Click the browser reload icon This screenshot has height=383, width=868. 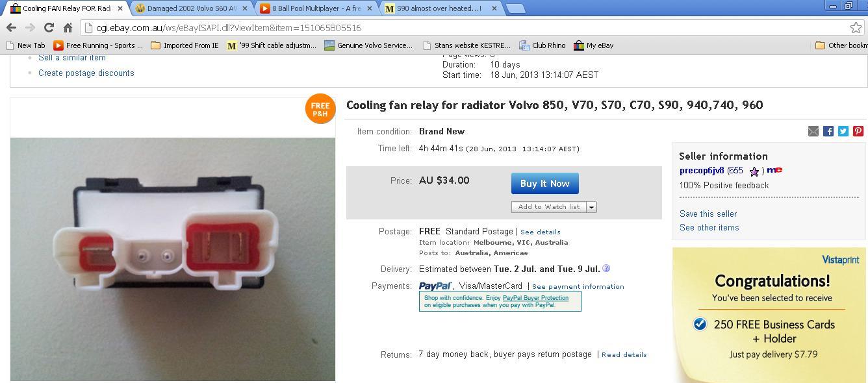pyautogui.click(x=49, y=27)
